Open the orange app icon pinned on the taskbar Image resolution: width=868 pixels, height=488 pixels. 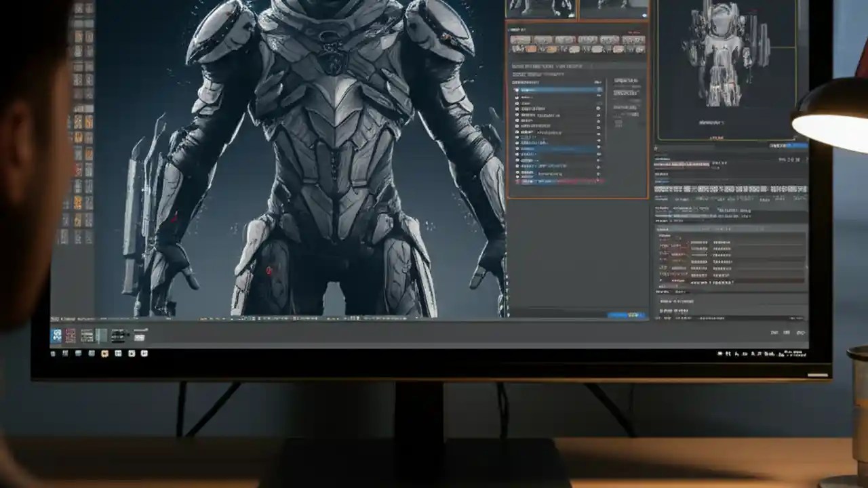tap(104, 354)
